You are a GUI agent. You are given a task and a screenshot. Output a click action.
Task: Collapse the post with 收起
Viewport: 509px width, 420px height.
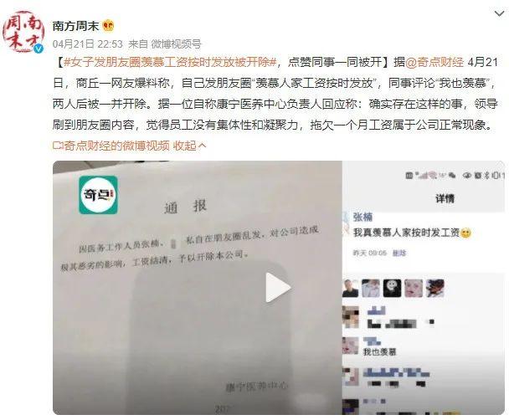click(x=189, y=146)
